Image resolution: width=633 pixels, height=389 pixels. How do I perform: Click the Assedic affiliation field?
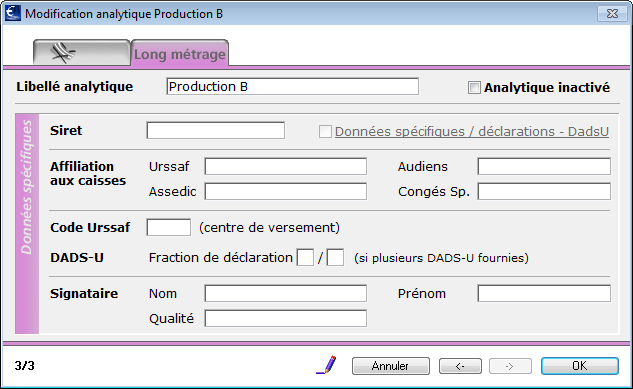(x=285, y=191)
